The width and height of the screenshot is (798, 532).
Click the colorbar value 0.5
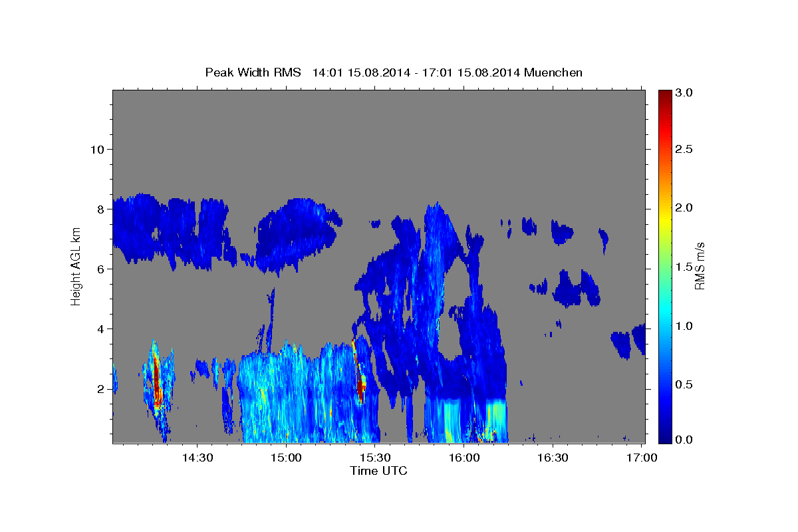(x=684, y=384)
